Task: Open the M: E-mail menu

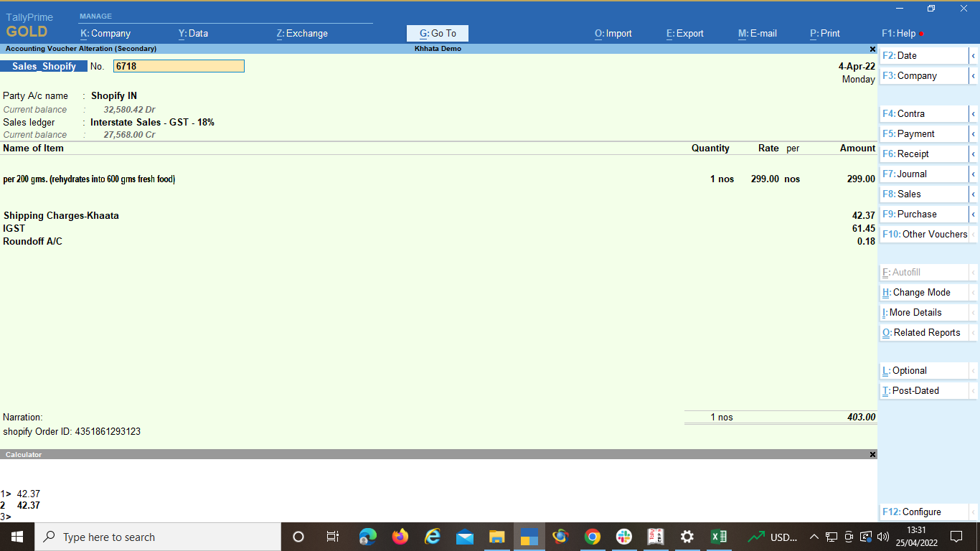Action: [x=758, y=33]
